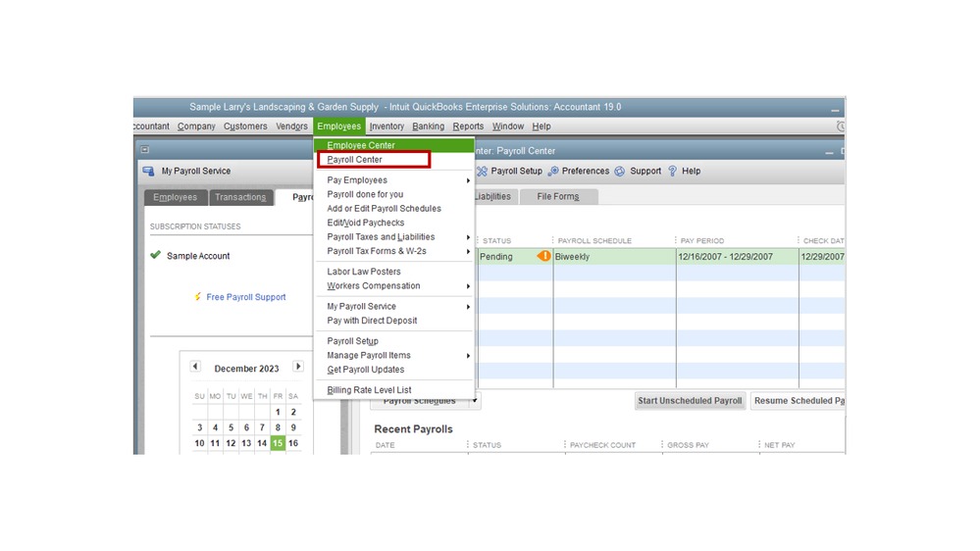This screenshot has width=980, height=551.
Task: Click the Payroll Setup tools icon
Action: click(482, 172)
